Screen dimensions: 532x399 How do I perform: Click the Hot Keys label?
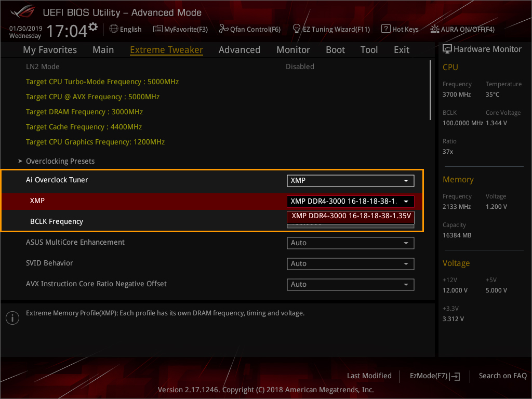coord(405,30)
